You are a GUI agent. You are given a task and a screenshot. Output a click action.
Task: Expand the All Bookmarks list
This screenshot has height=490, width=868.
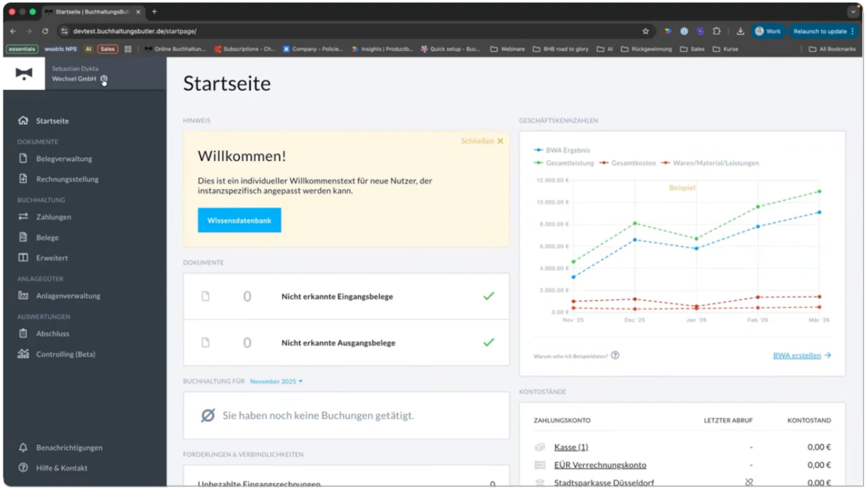834,49
